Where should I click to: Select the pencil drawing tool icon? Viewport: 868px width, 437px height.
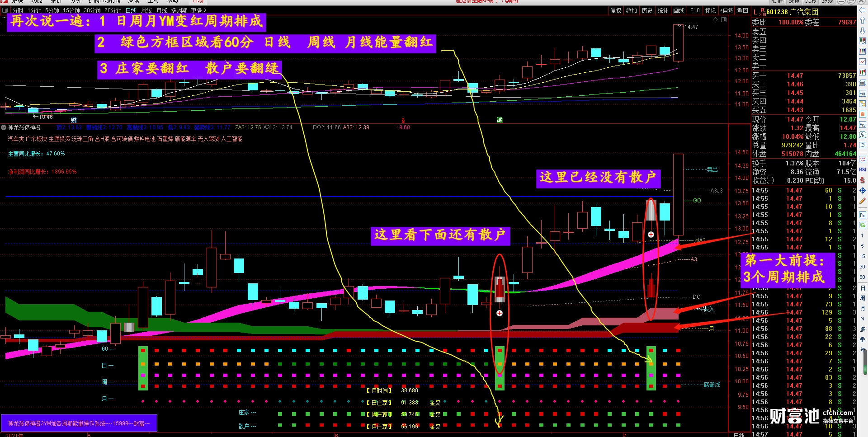pyautogui.click(x=863, y=200)
